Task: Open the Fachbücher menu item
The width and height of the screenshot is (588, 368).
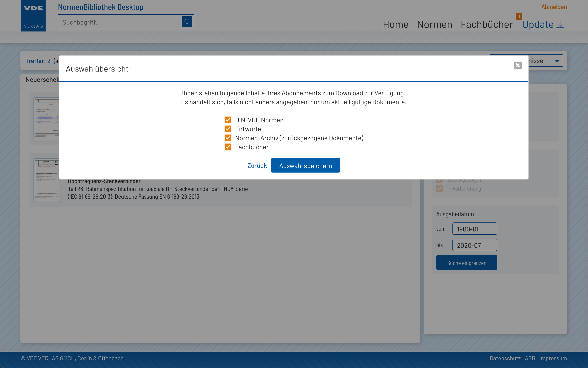Action: [487, 24]
